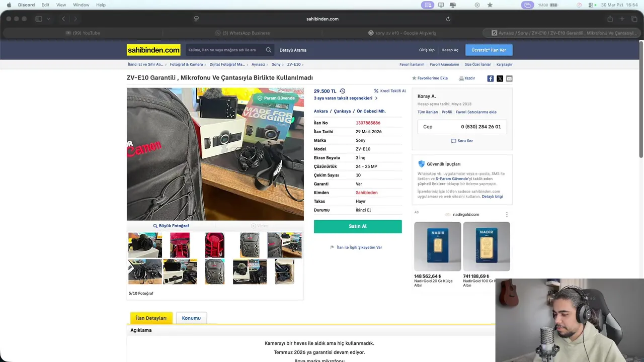Click the sahibinden.com logo
The image size is (644, 362).
click(153, 50)
